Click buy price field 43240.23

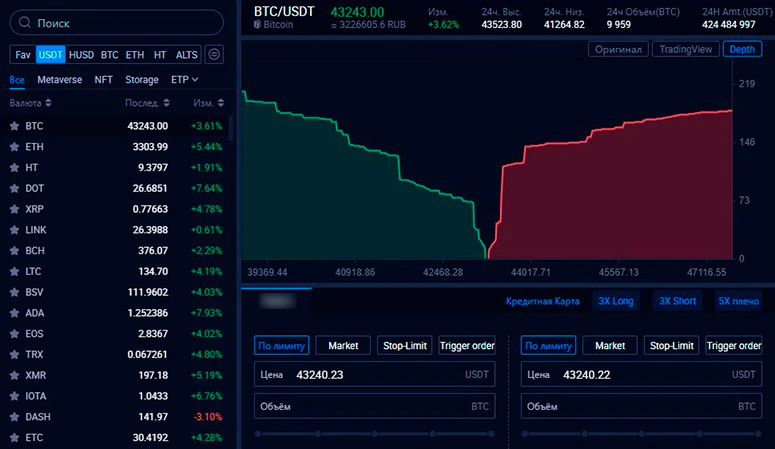(x=375, y=374)
